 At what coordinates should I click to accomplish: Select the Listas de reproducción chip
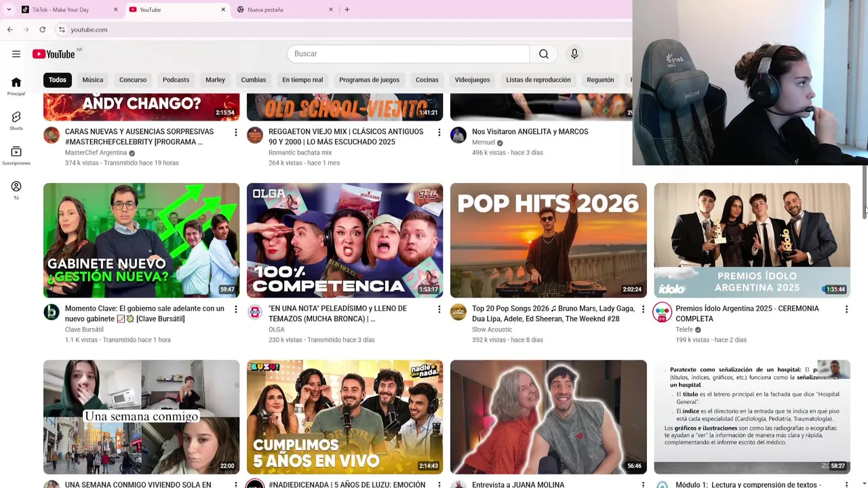(538, 80)
